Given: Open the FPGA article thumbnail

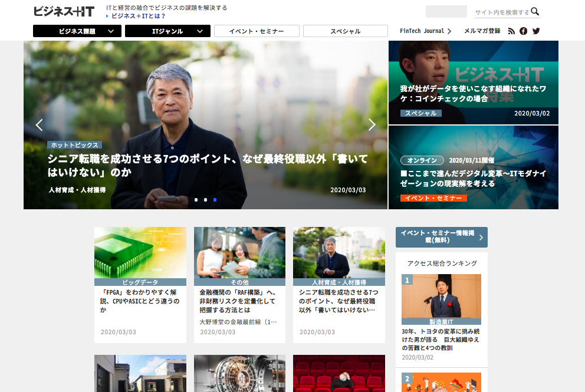Looking at the screenshot, I should (x=140, y=252).
